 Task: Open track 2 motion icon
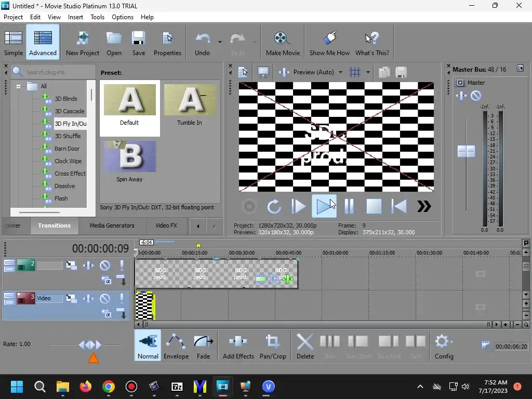pyautogui.click(x=71, y=265)
